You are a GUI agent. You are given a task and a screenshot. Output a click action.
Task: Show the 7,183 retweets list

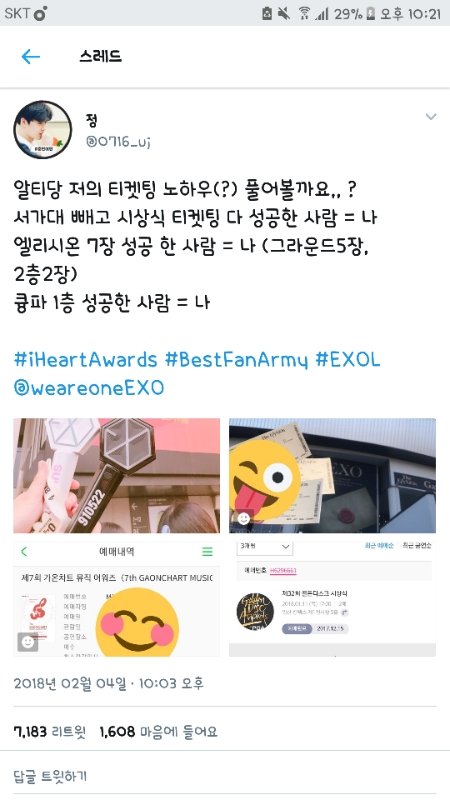pyautogui.click(x=49, y=732)
